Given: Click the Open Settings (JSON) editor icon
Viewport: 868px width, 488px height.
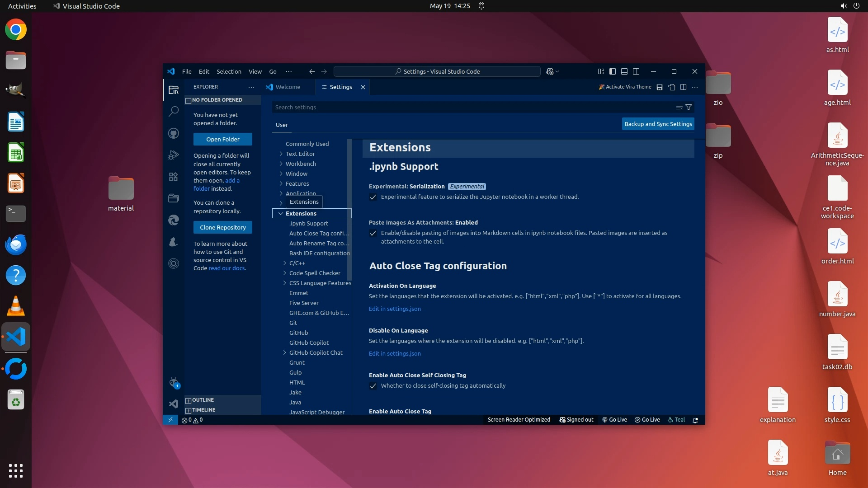Looking at the screenshot, I should point(672,87).
